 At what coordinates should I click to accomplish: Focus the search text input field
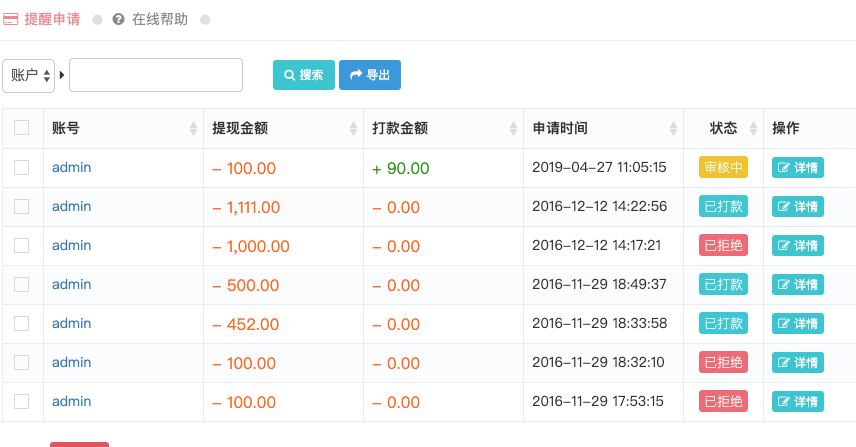(x=156, y=75)
